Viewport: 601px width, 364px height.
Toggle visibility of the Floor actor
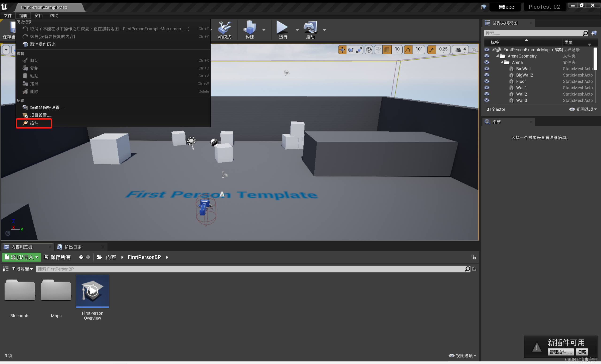487,81
